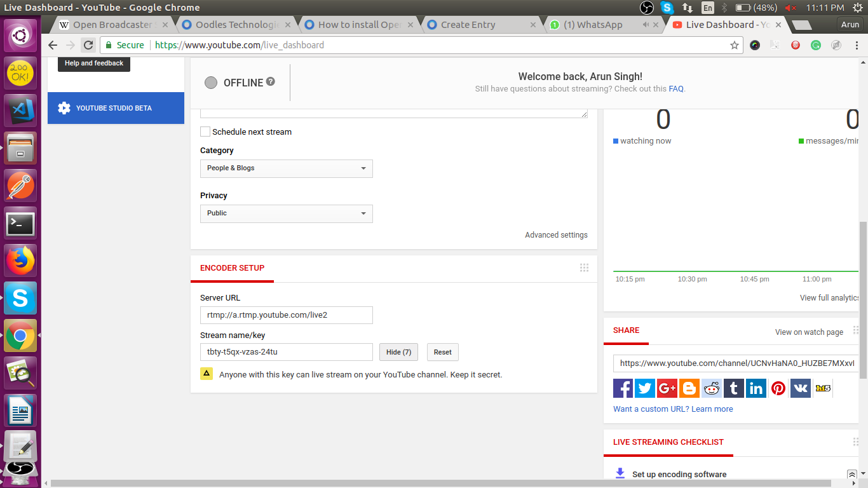Open the network indicator in the top panel
This screenshot has width=868, height=488.
[688, 8]
